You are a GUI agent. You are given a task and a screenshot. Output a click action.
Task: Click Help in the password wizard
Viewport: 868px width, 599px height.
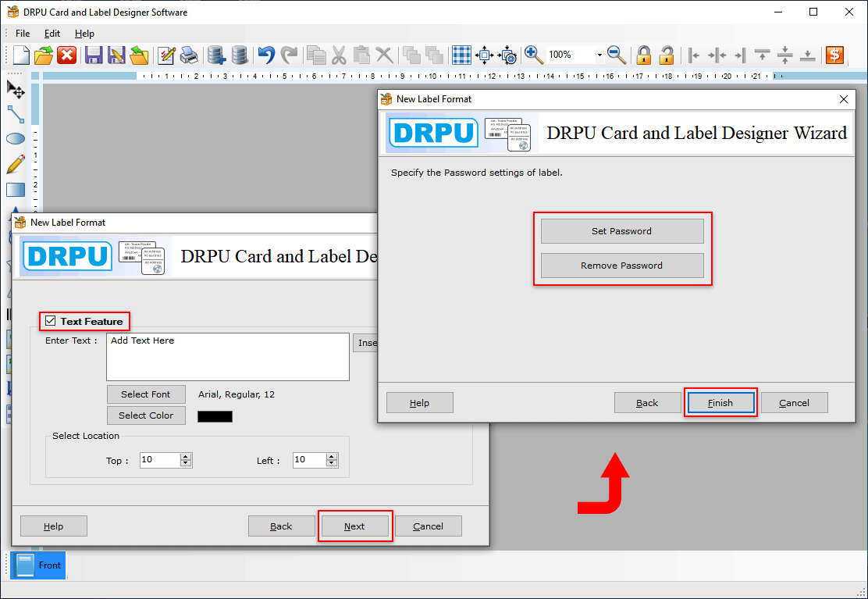[420, 403]
